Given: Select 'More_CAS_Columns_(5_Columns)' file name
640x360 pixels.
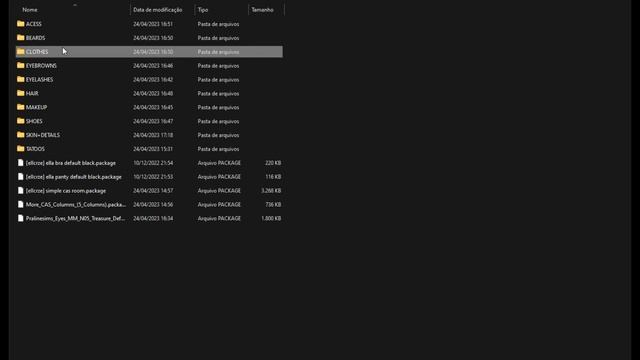Looking at the screenshot, I should [x=76, y=204].
